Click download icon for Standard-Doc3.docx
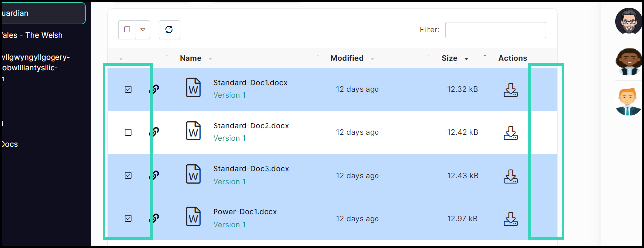 (x=510, y=176)
